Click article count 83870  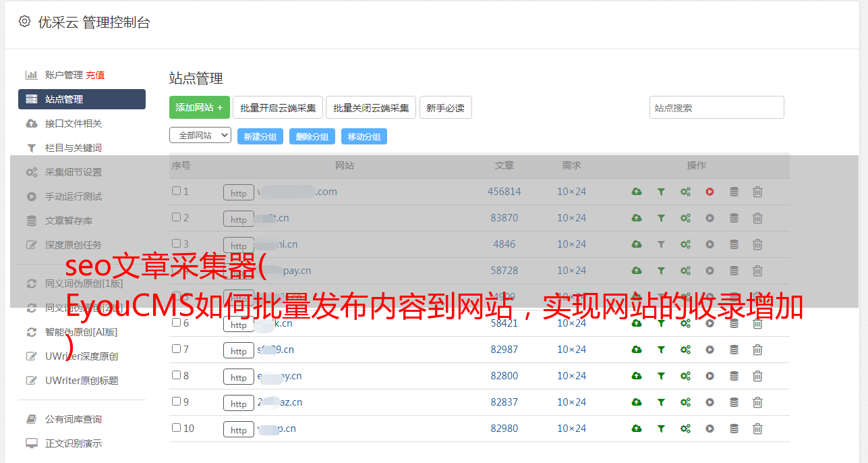tap(504, 218)
